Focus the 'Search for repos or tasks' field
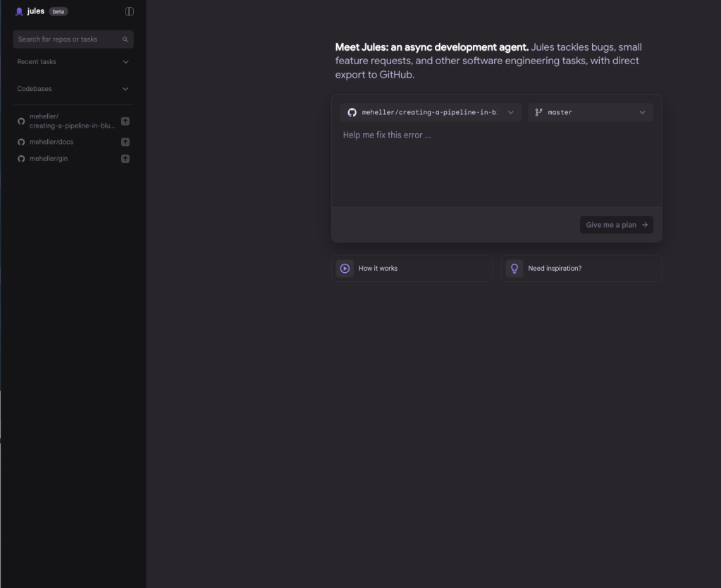Viewport: 721px width, 588px height. 67,39
